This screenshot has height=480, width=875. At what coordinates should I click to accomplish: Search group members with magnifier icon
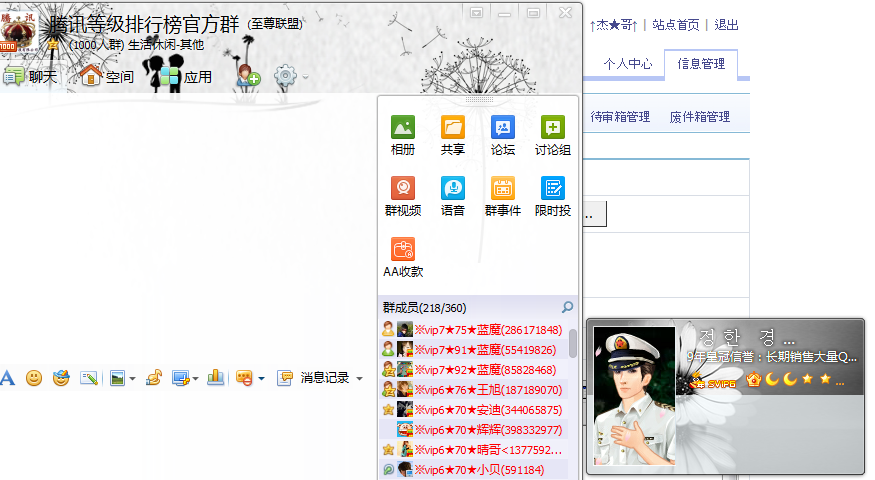point(567,307)
